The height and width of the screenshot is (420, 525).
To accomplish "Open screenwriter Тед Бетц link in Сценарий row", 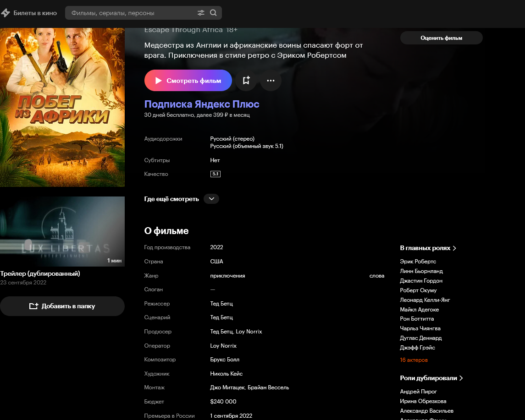I will [x=221, y=317].
